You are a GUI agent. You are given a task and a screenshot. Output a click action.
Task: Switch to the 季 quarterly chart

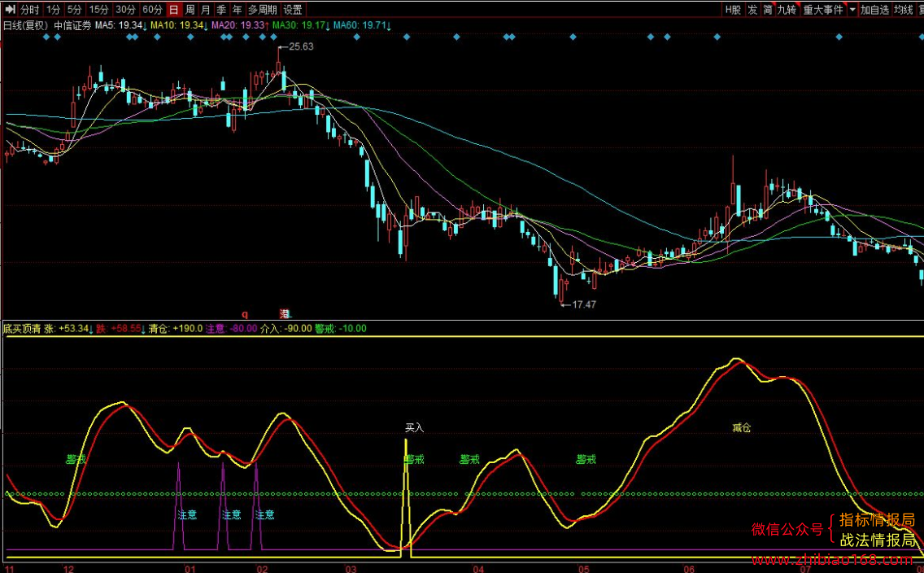click(221, 10)
